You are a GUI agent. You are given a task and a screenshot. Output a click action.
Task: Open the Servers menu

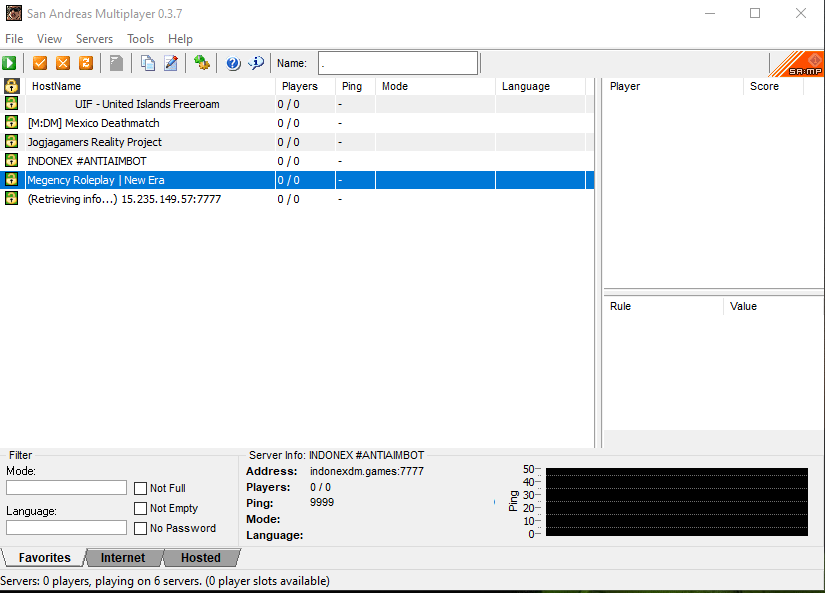click(x=94, y=39)
